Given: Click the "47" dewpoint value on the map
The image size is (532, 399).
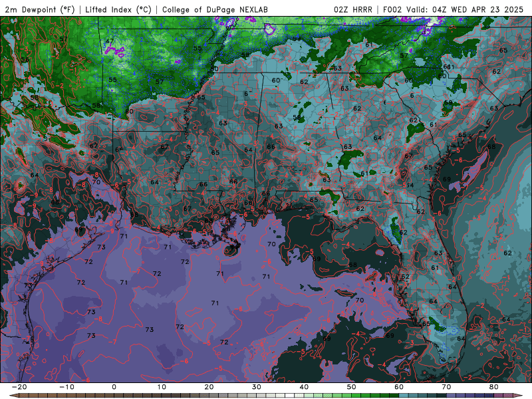Looking at the screenshot, I should pyautogui.click(x=109, y=41).
